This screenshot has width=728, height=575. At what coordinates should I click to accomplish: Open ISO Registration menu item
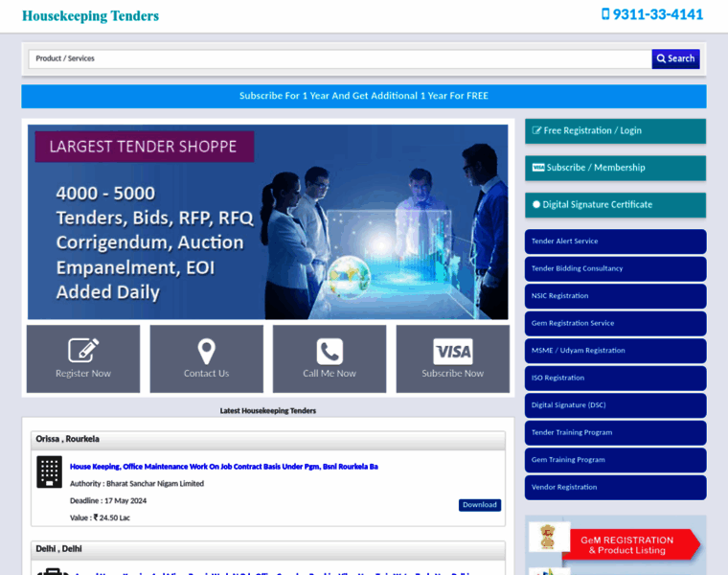click(615, 379)
